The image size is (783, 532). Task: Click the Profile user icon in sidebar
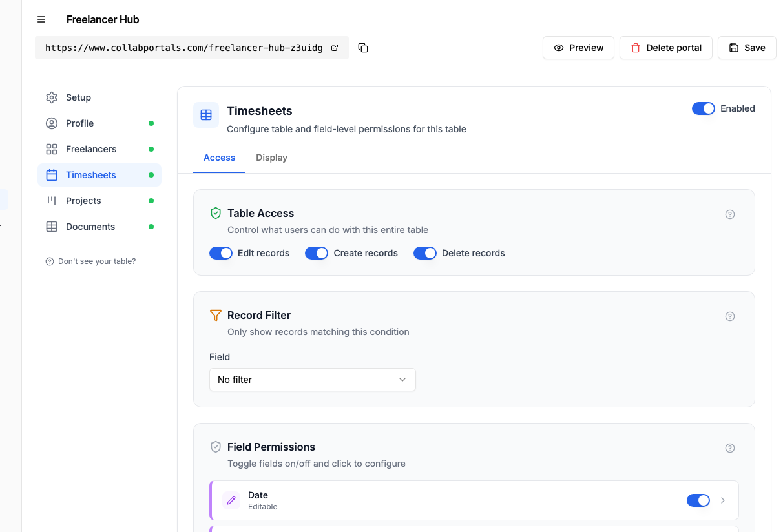pyautogui.click(x=52, y=123)
